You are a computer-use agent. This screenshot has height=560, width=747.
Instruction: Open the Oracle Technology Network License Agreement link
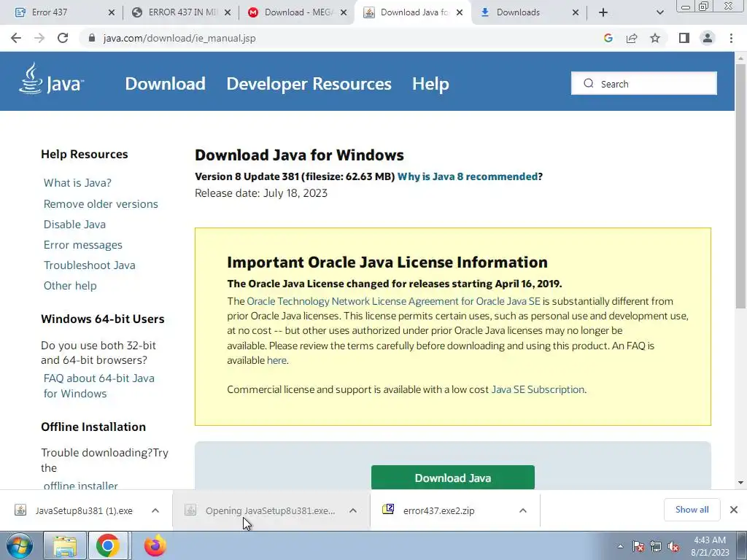coord(393,301)
